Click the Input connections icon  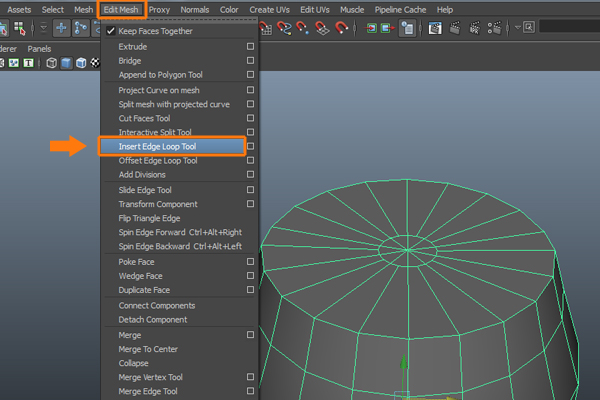pyautogui.click(x=371, y=28)
